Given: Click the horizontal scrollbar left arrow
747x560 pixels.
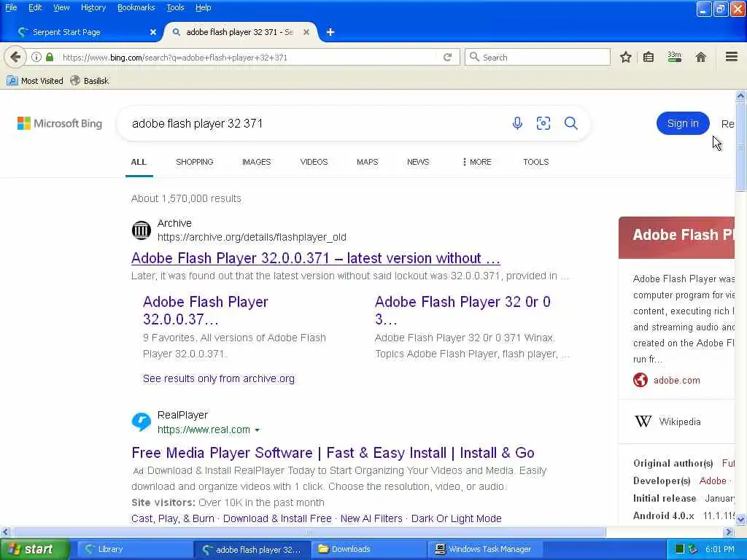Looking at the screenshot, I should [x=5, y=532].
